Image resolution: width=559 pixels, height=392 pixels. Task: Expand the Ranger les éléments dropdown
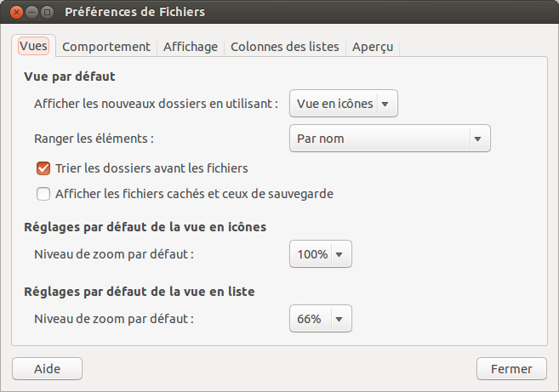[390, 139]
